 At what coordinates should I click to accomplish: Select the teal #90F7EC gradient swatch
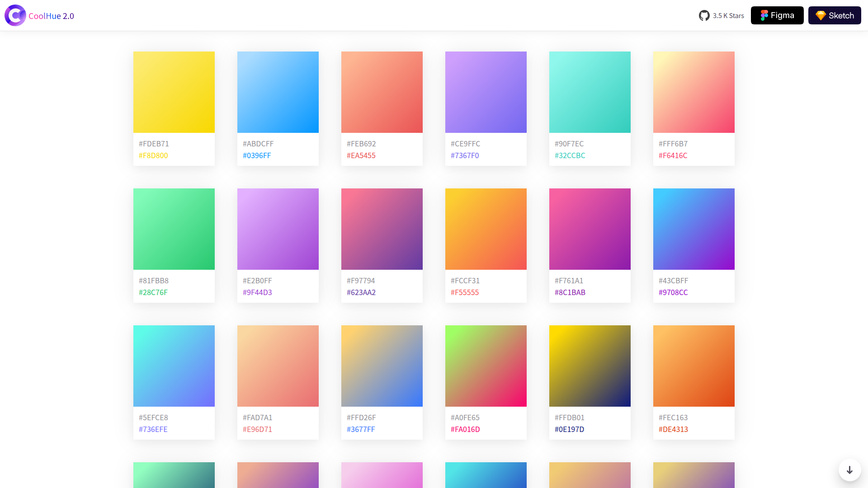click(x=590, y=92)
